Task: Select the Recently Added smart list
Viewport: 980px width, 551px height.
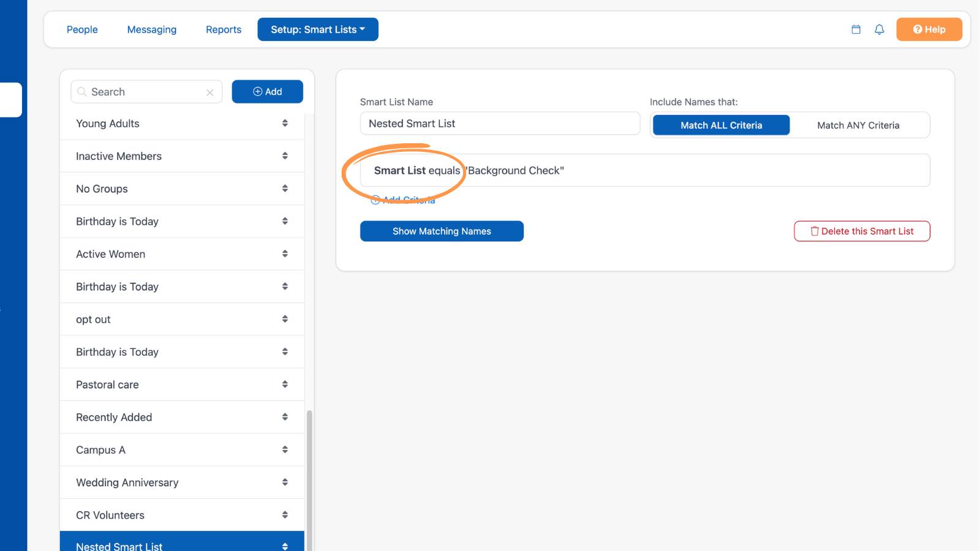Action: point(182,418)
